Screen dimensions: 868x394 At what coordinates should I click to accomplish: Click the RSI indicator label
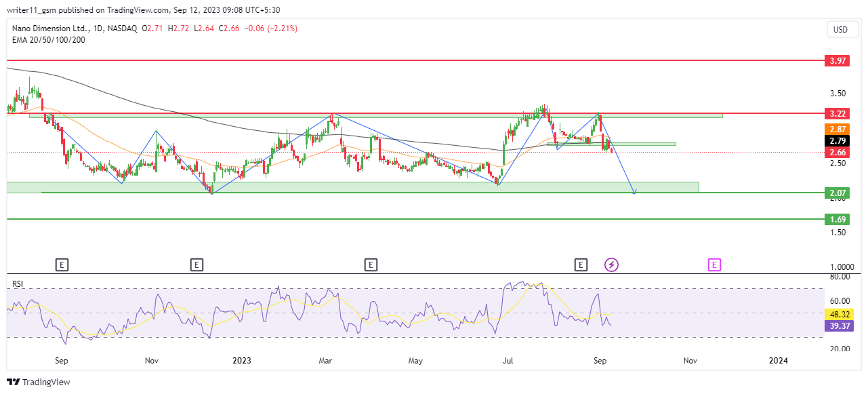[x=18, y=283]
